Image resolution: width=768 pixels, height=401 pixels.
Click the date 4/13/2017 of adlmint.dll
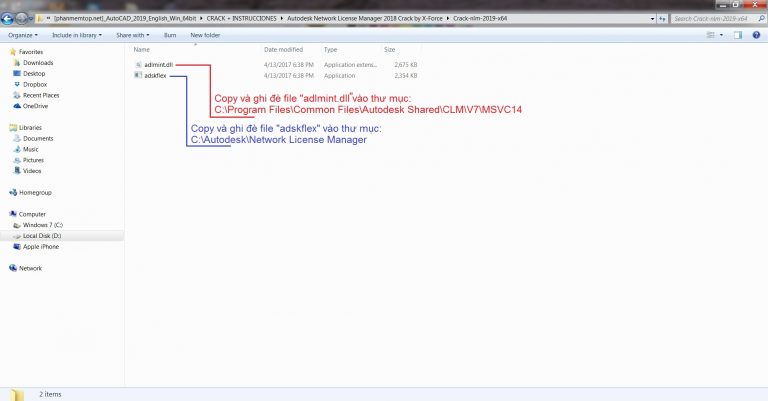(x=288, y=65)
